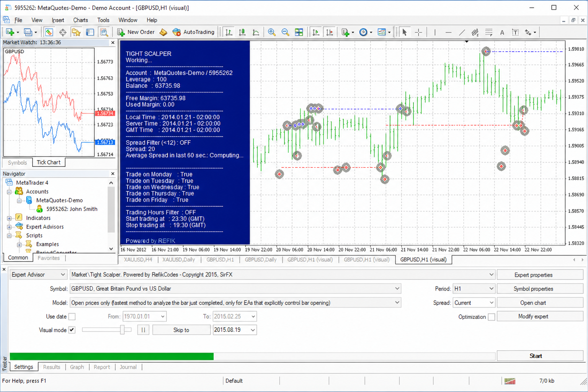Expand the Expert Advisors tree node
Viewport: 588px width, 392px height.
click(9, 227)
